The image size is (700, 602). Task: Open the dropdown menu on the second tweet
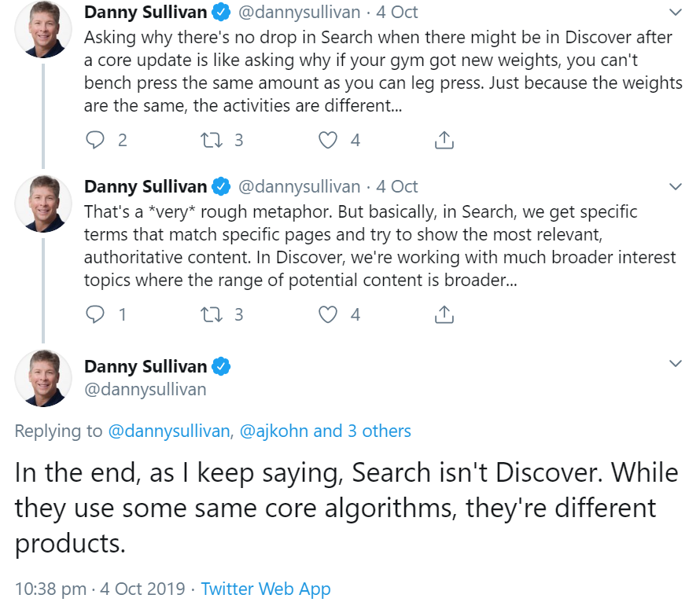[675, 186]
